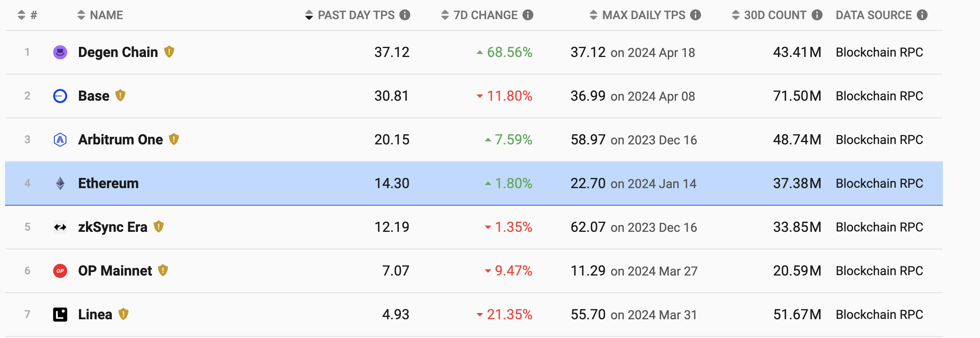Open the Max Daily TPS info icon

pos(696,15)
